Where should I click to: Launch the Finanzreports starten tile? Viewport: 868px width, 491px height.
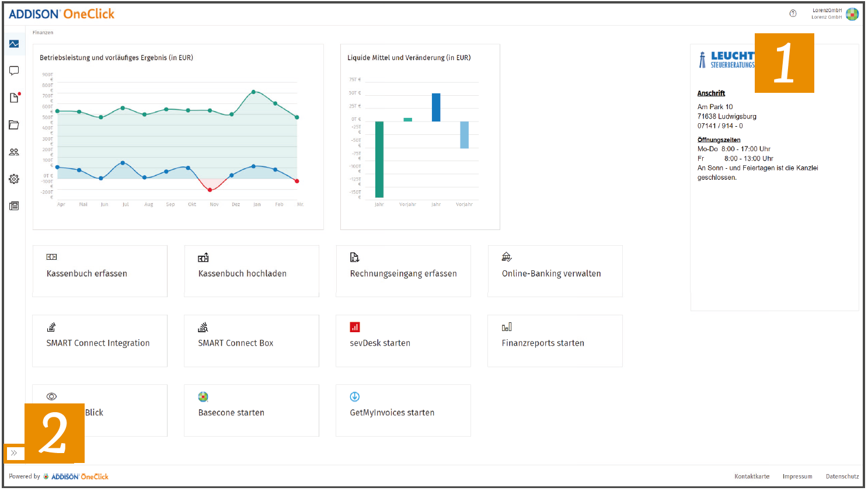555,341
